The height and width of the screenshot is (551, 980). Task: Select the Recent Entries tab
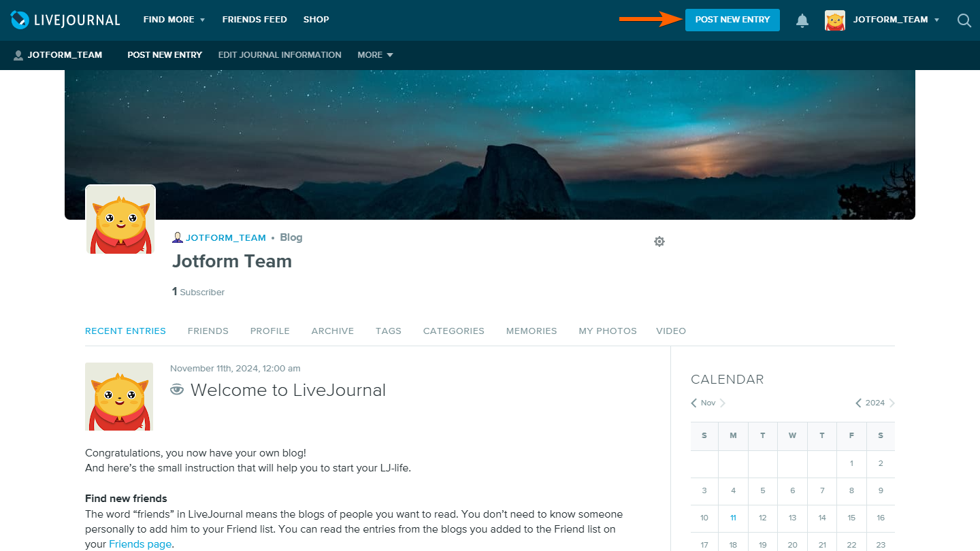pos(125,331)
